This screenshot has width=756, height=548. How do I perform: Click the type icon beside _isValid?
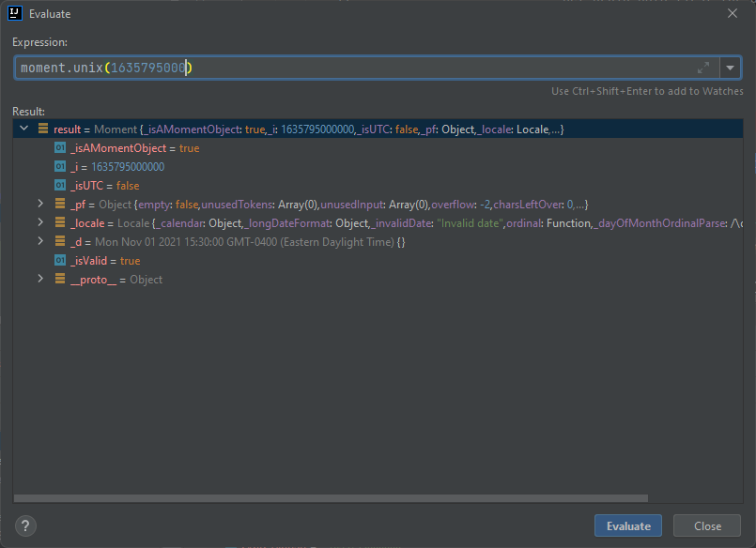[x=59, y=260]
